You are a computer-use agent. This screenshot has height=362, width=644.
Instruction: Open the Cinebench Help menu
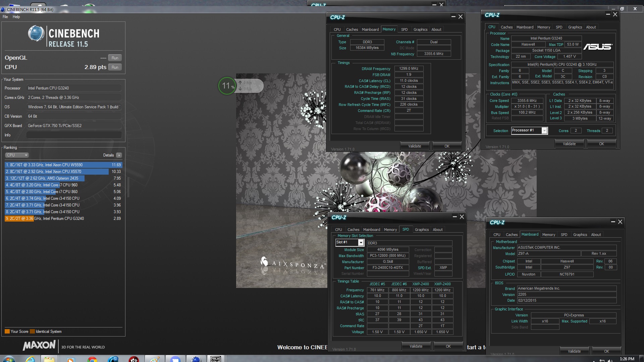click(16, 17)
